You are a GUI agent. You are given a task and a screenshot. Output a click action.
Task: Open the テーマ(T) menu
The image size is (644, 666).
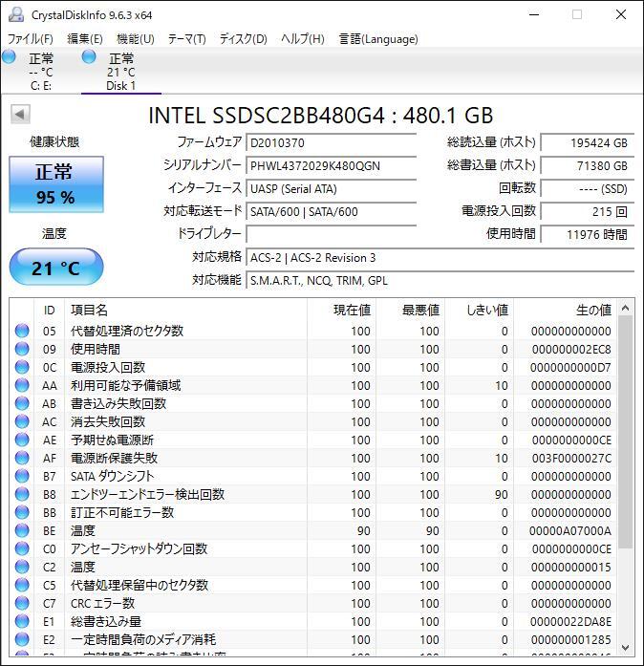[186, 39]
